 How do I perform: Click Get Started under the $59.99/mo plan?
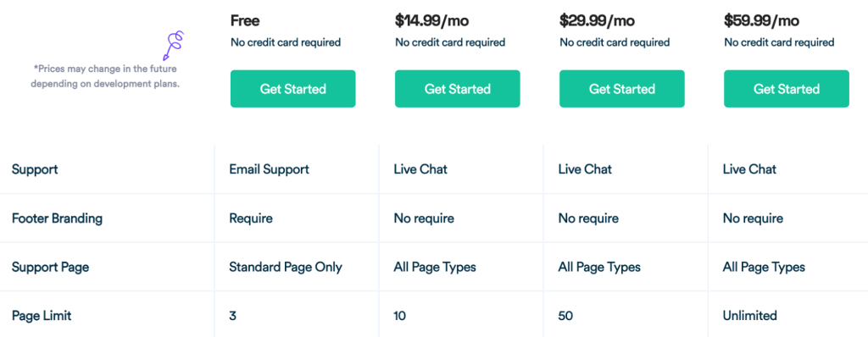[x=786, y=89]
